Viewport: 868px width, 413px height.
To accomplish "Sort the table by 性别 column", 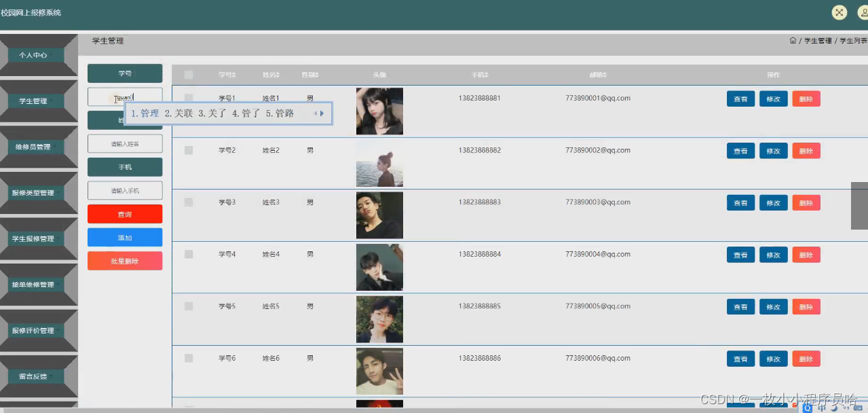I will click(x=310, y=75).
